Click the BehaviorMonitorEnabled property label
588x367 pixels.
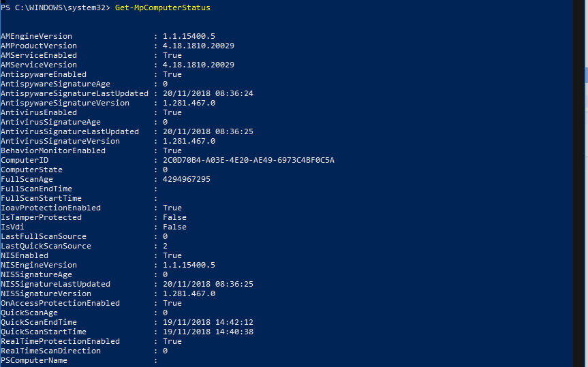53,150
